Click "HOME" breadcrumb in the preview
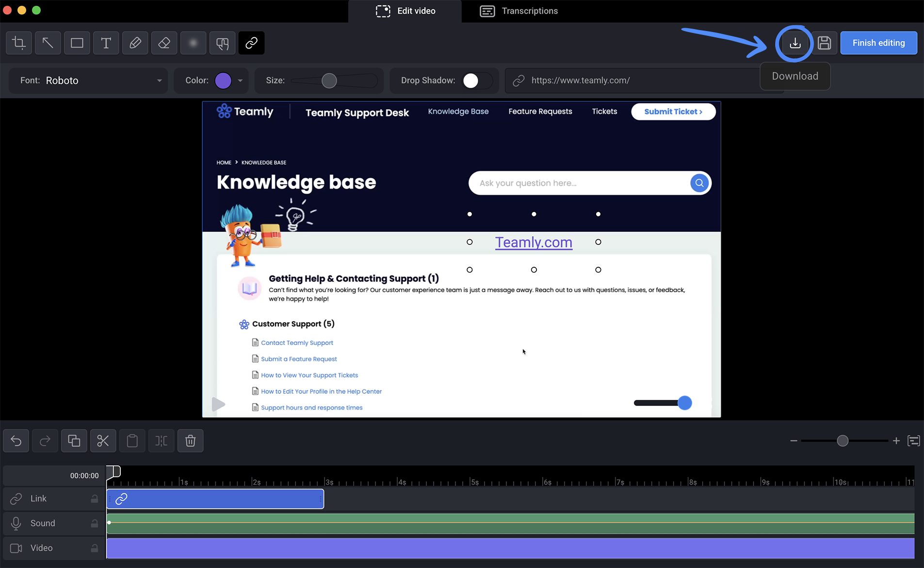Image resolution: width=924 pixels, height=568 pixels. (224, 162)
